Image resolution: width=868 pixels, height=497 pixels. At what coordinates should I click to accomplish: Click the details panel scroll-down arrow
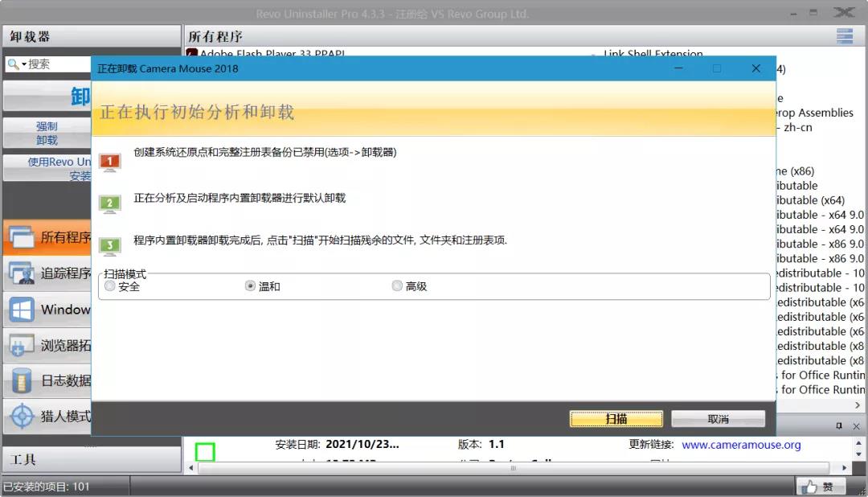point(858,454)
